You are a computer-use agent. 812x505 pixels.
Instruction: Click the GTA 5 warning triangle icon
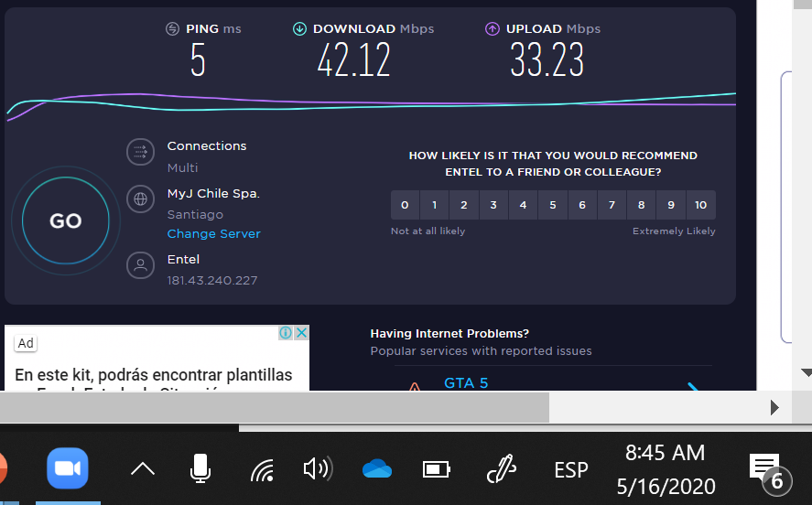tap(415, 386)
